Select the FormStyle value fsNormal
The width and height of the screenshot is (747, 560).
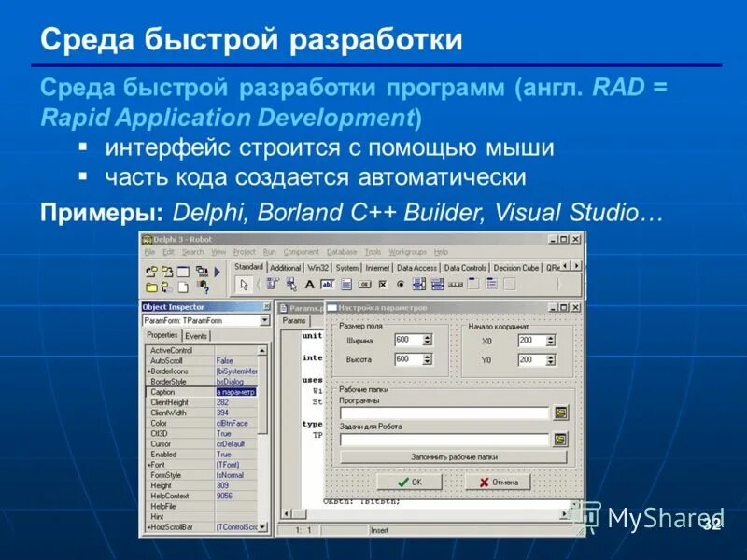(x=230, y=475)
